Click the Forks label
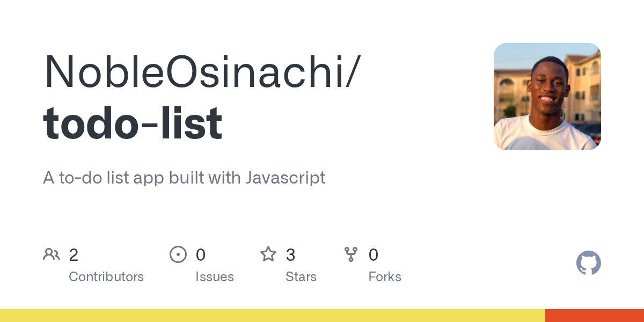The width and height of the screenshot is (644, 322). [x=385, y=277]
